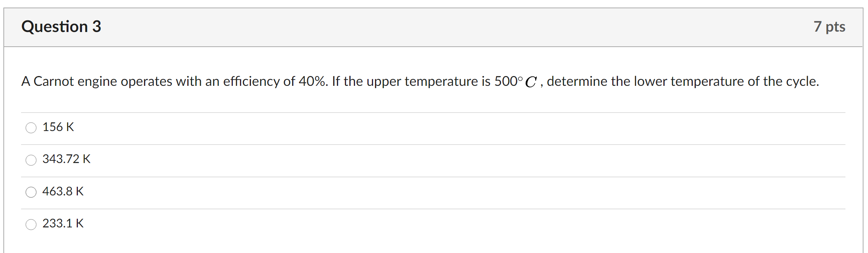Select the 156 K radio button
The width and height of the screenshot is (868, 253).
pos(31,128)
